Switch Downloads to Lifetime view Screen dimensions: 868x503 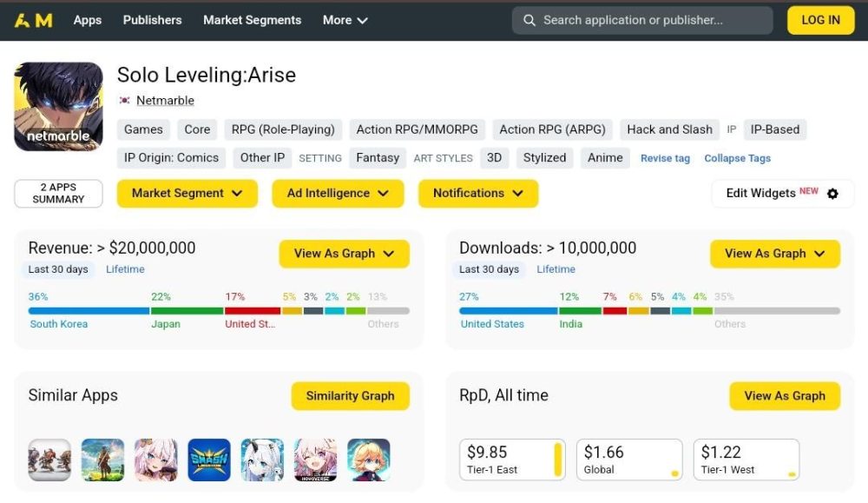coord(556,269)
